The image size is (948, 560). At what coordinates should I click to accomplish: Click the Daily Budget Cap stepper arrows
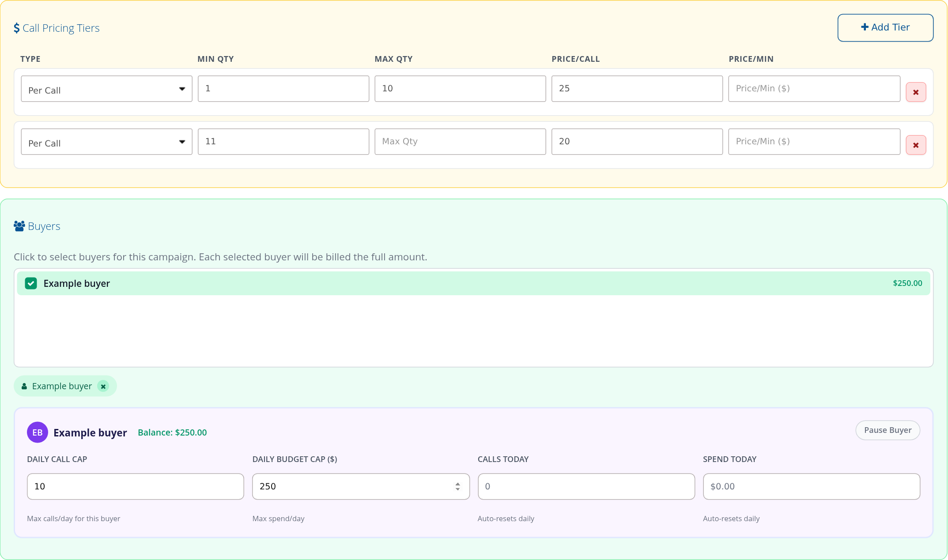point(458,486)
